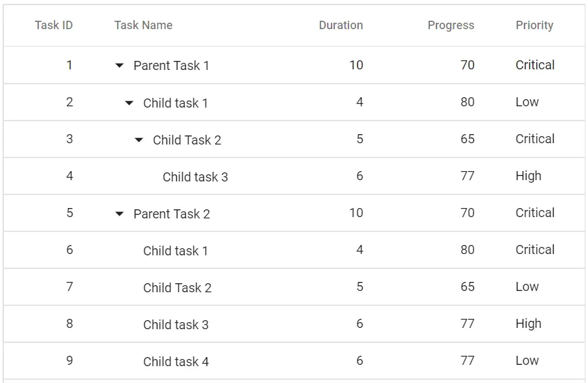This screenshot has width=588, height=383.
Task: Sort by the Priority column header
Action: 536,25
